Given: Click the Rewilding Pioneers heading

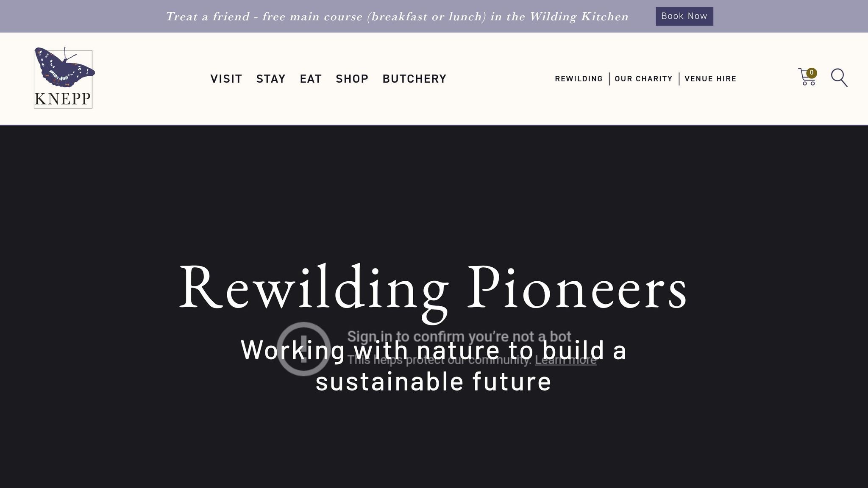Looking at the screenshot, I should pyautogui.click(x=433, y=288).
